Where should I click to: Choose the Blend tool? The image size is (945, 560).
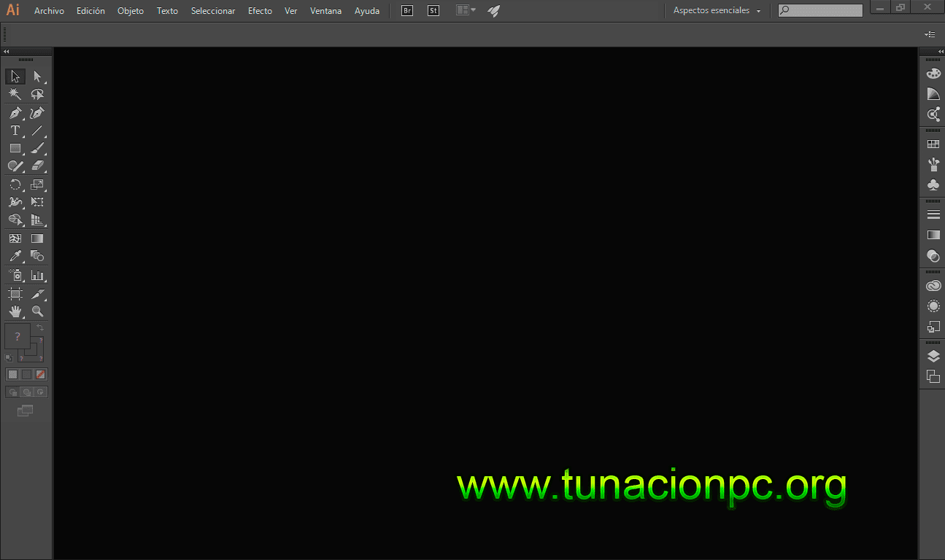click(x=37, y=256)
